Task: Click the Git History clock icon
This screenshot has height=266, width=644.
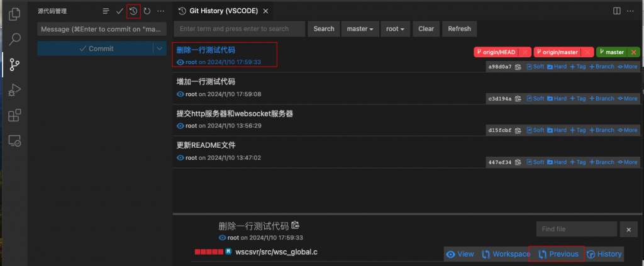Action: 133,11
